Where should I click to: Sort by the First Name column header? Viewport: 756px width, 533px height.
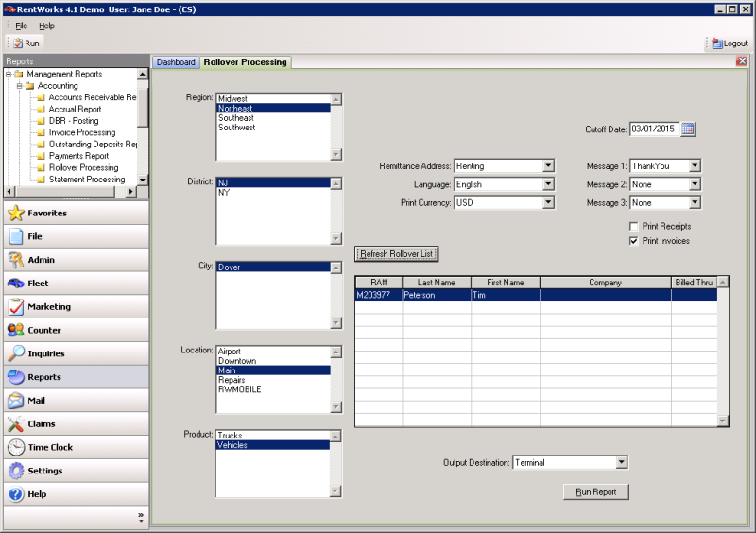tap(506, 283)
